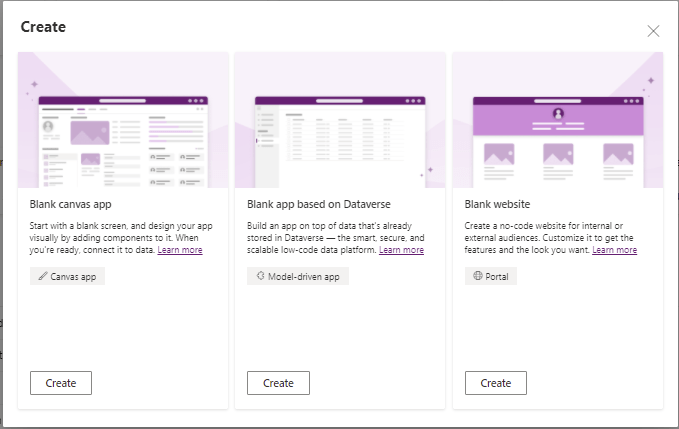Close the Create dialog
Screen dimensions: 679x429
[653, 31]
